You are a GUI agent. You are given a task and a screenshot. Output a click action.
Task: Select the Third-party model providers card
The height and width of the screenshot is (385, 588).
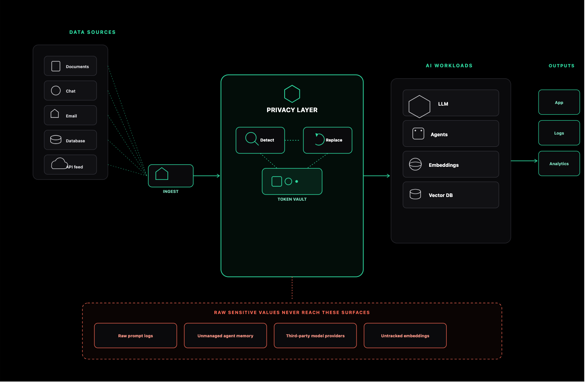tap(315, 335)
